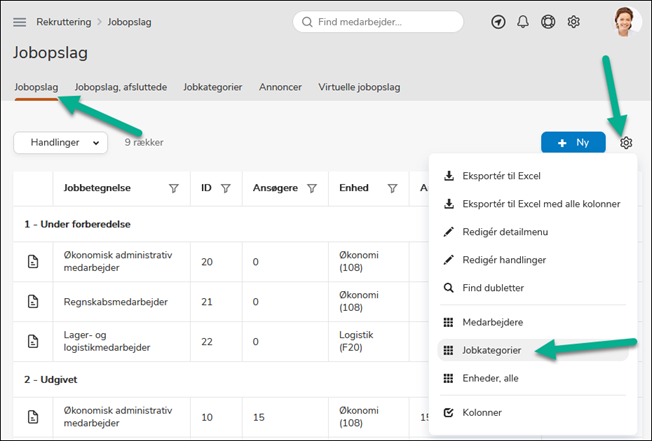Click the list settings gear beside Ny
This screenshot has width=652, height=442.
[626, 143]
